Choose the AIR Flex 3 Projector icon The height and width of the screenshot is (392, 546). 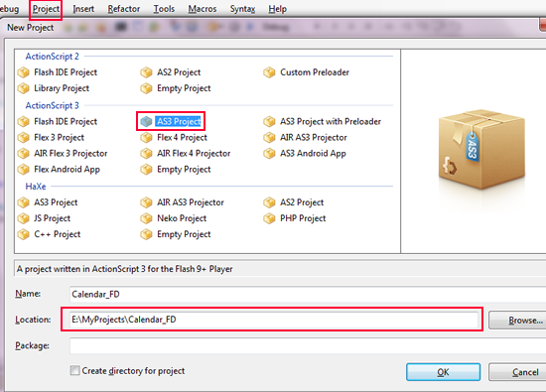coord(24,154)
